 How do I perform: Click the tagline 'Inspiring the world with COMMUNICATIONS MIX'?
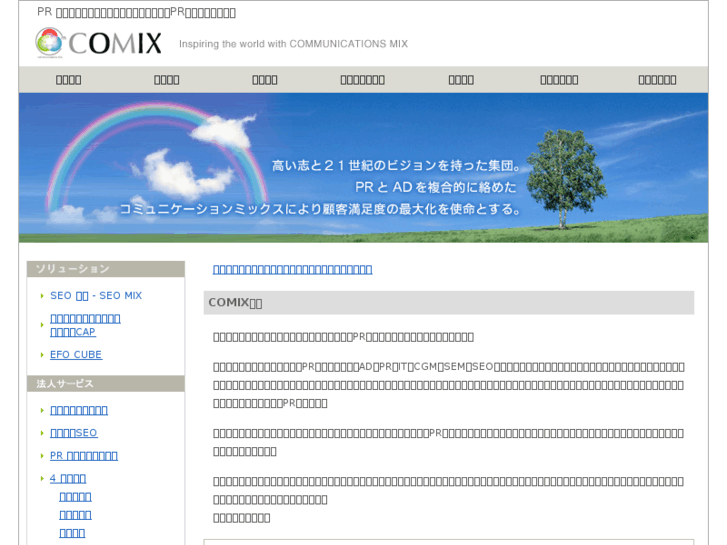pyautogui.click(x=293, y=44)
